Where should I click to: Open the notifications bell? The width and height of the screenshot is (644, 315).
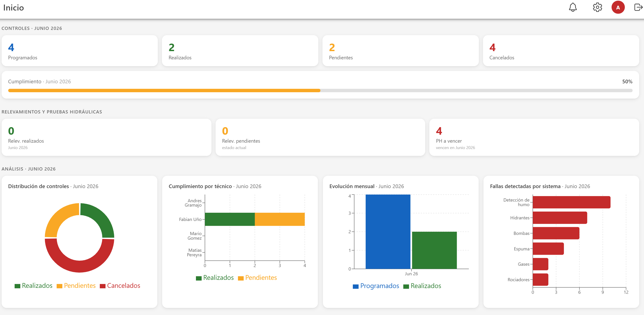pyautogui.click(x=573, y=7)
